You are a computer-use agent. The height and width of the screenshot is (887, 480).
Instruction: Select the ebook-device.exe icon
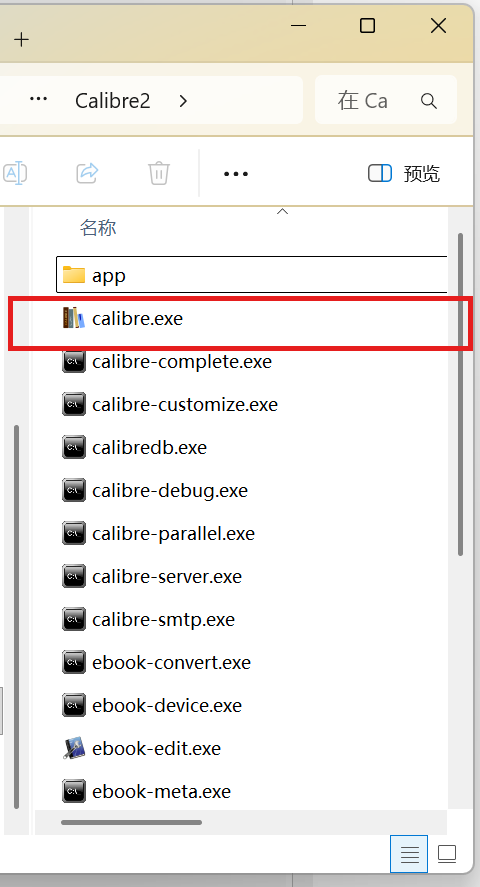coord(73,705)
